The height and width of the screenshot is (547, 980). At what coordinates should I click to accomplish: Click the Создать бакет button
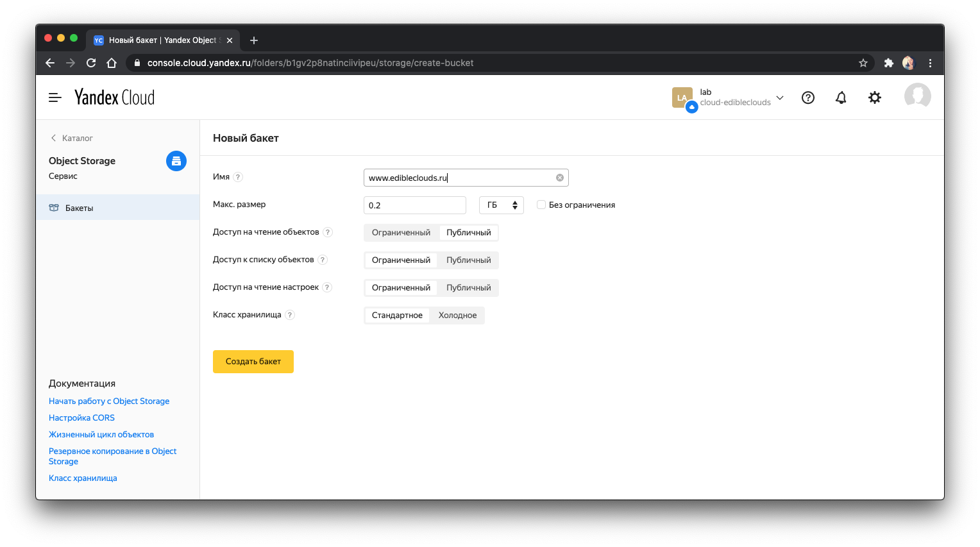coord(253,362)
